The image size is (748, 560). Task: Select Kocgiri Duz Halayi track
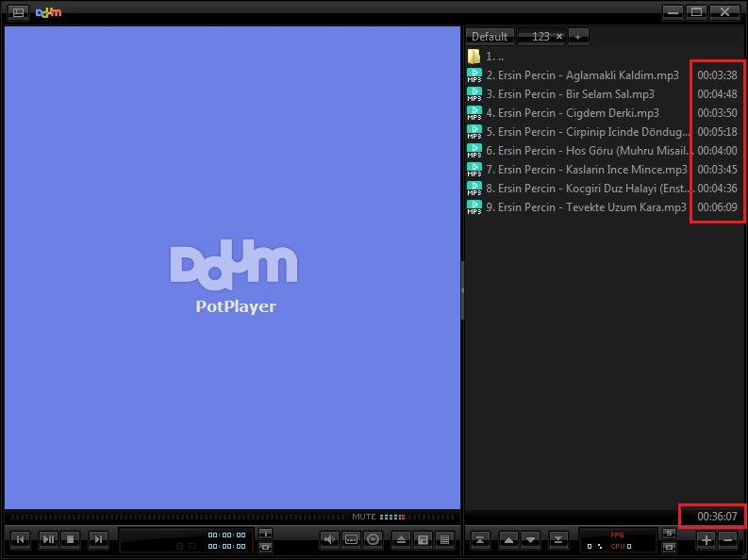(x=603, y=189)
